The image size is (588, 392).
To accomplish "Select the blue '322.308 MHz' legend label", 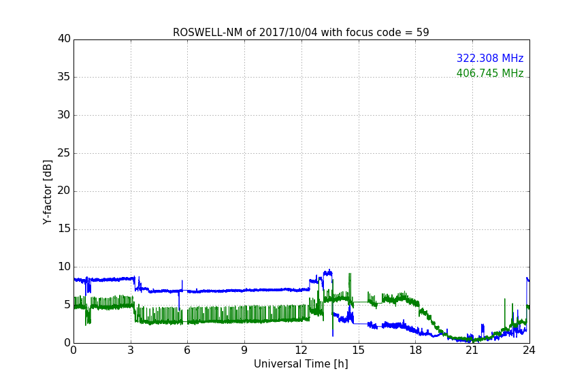I will 490,58.
